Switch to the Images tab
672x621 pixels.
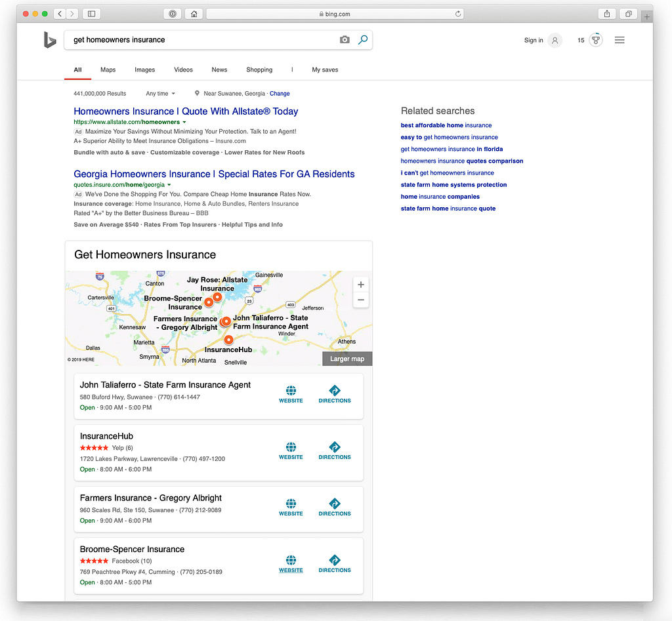tap(145, 70)
